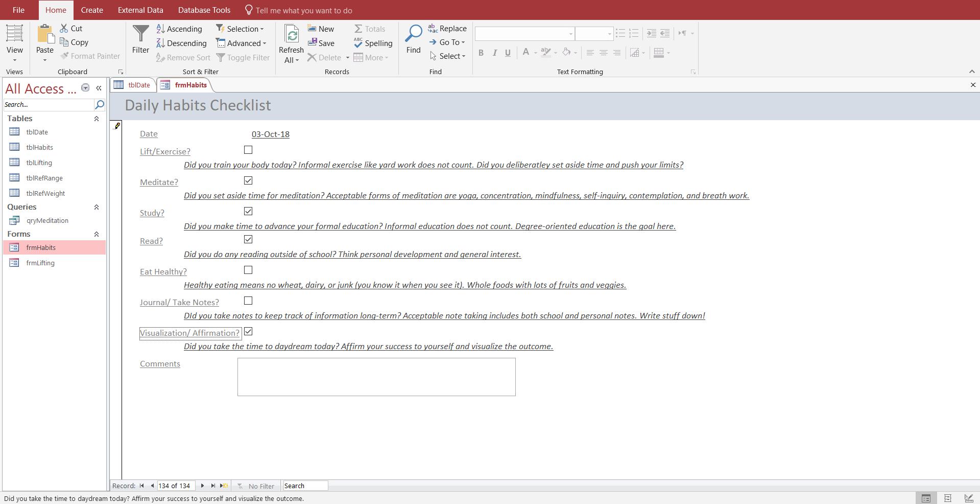
Task: Click the Refresh All icon
Action: coord(291,35)
